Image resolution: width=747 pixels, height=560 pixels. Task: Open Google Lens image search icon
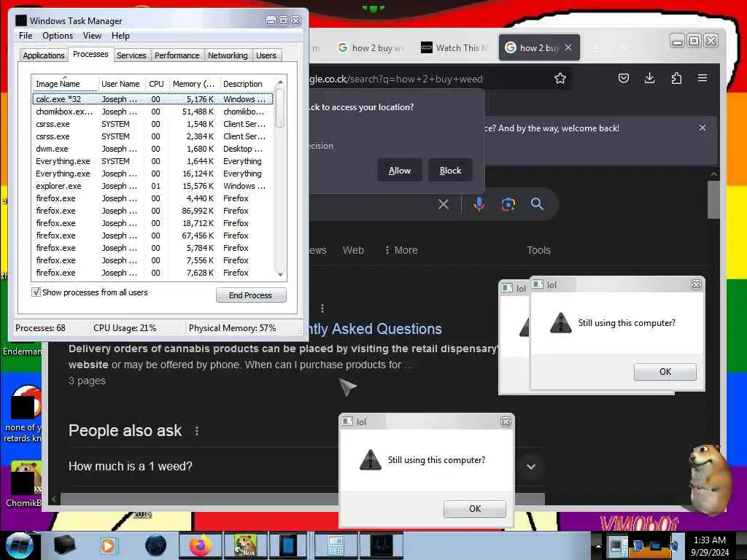coord(508,204)
